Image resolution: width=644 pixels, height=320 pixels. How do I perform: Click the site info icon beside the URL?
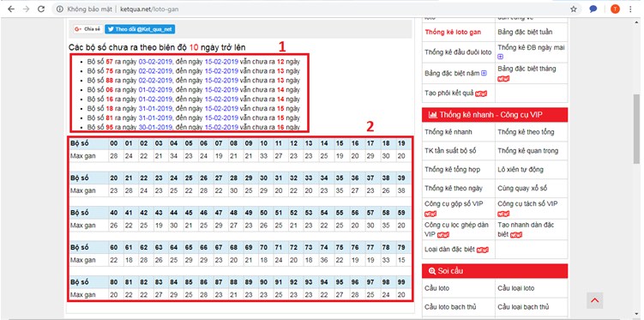[60, 9]
